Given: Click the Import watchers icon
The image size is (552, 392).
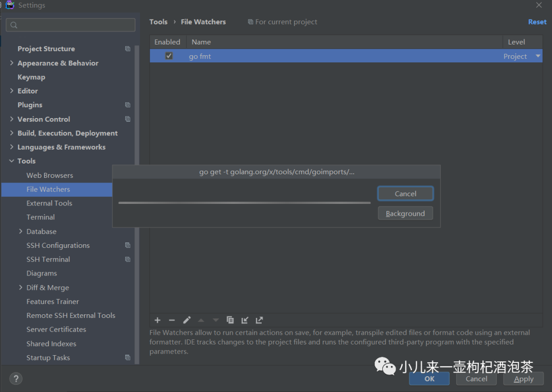Looking at the screenshot, I should pos(245,320).
